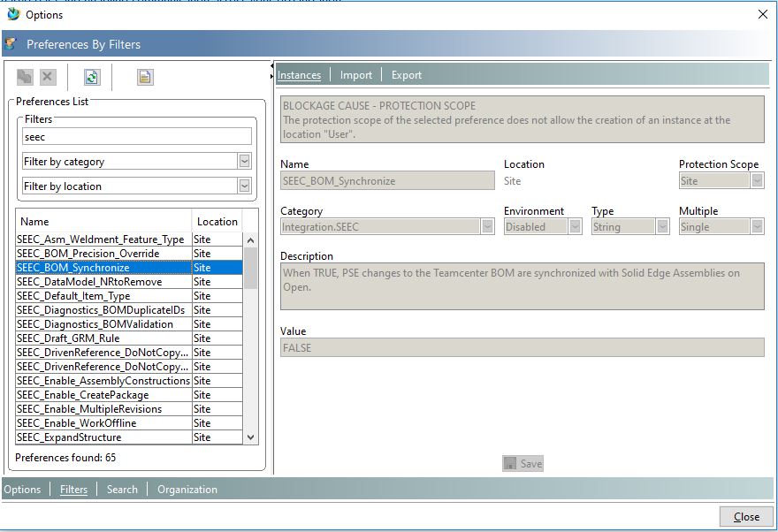Image resolution: width=778 pixels, height=532 pixels.
Task: Click the Teamcenter logo in the title bar
Action: point(12,14)
